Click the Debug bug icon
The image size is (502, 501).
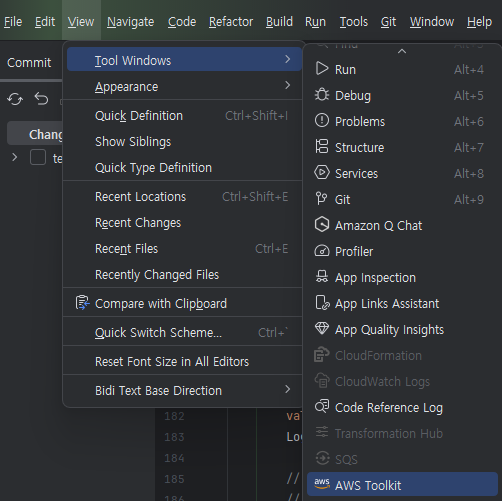tap(322, 95)
